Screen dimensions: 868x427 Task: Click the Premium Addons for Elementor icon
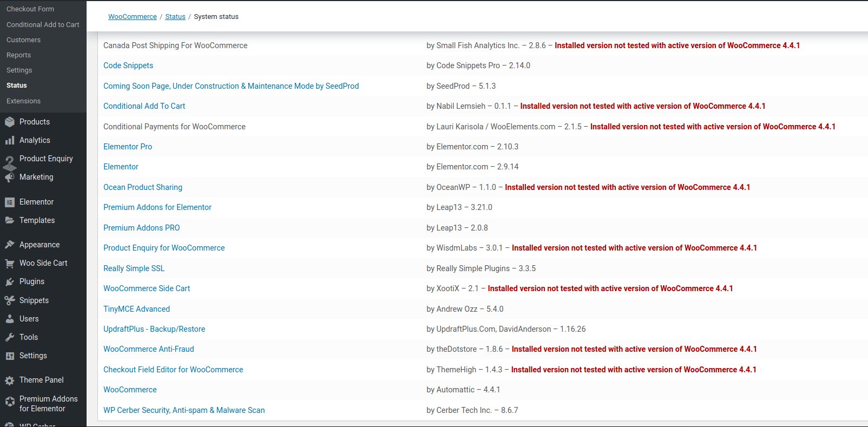[10, 402]
